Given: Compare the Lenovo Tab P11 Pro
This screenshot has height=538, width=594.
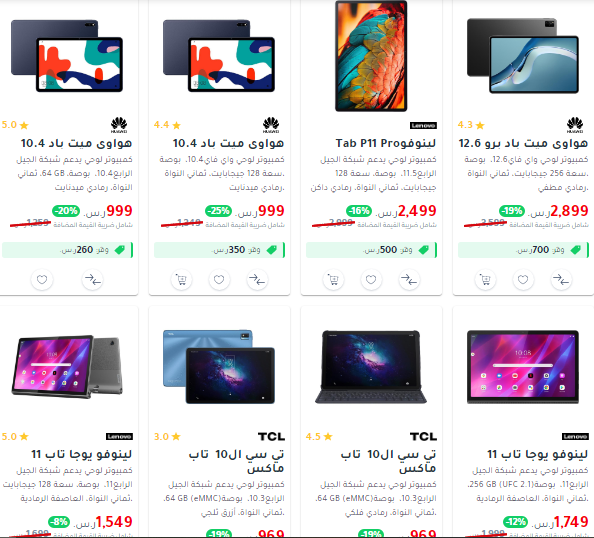Looking at the screenshot, I should [x=409, y=280].
